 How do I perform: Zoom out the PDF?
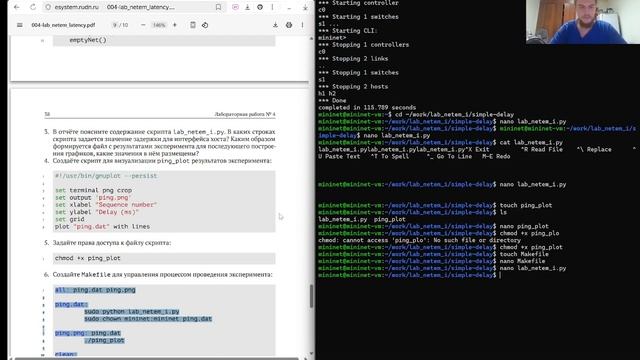point(143,25)
